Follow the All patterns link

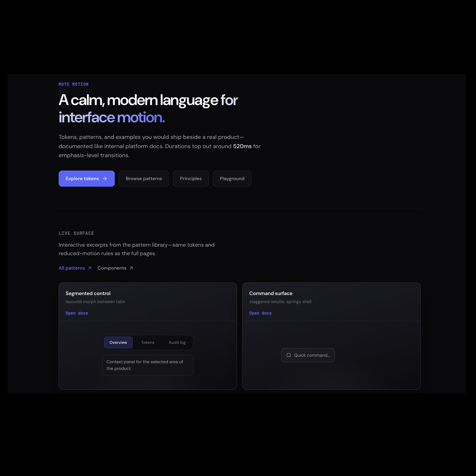tap(75, 268)
